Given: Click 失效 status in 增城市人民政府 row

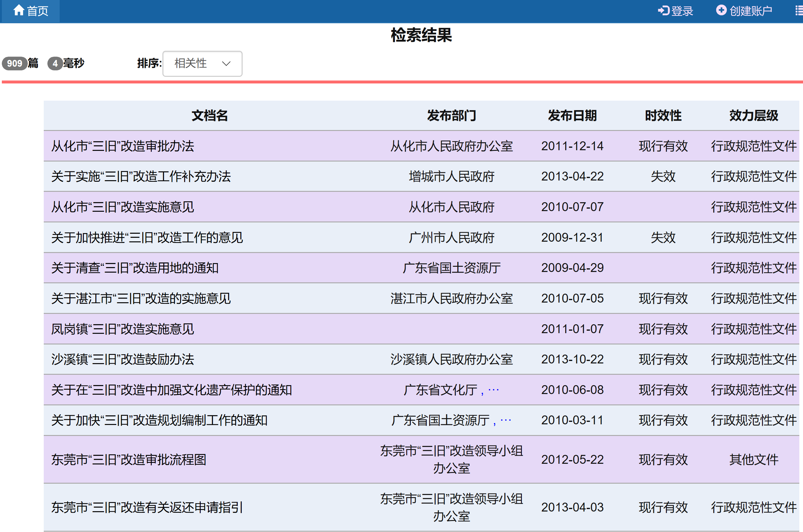Looking at the screenshot, I should coord(663,177).
